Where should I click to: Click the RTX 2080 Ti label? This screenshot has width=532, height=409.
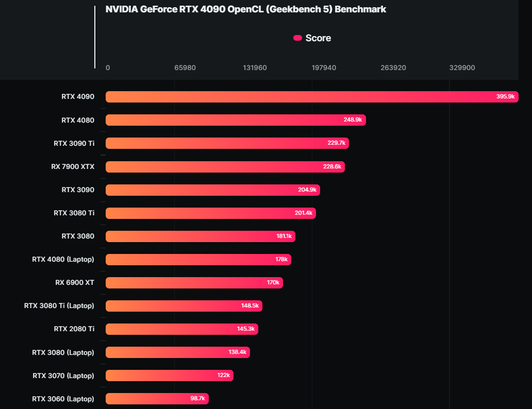[74, 329]
